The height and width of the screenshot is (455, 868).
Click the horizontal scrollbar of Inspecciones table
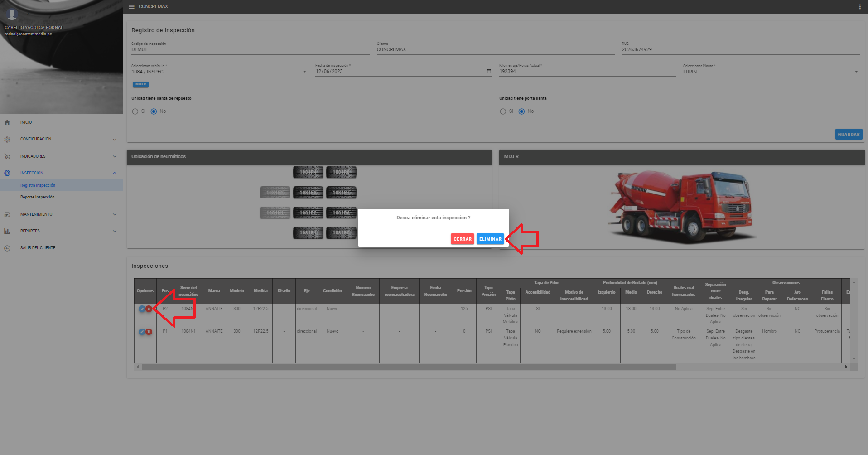(x=408, y=367)
